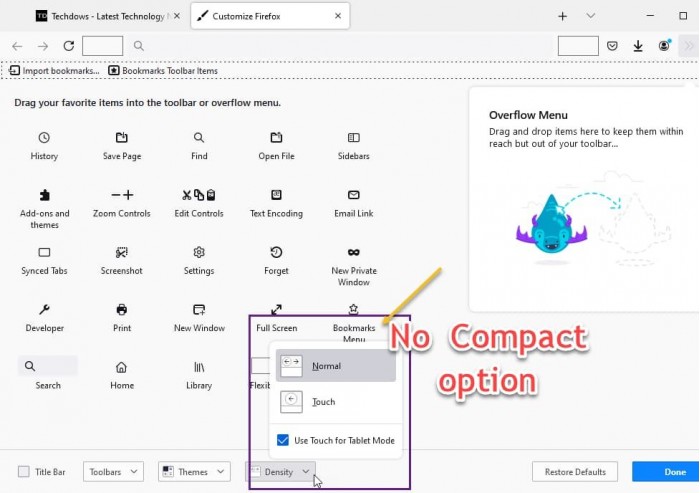Click the dragon illustration in Overflow Menu

(x=552, y=226)
